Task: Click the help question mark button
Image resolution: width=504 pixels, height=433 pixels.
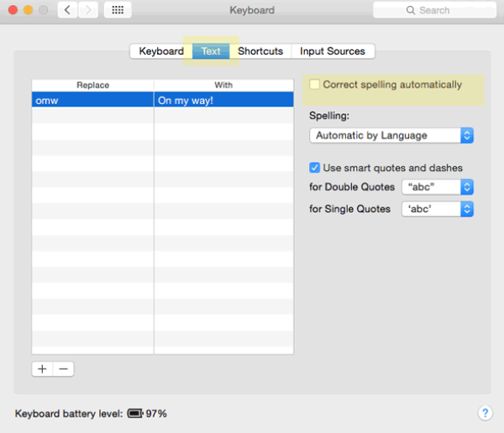Action: (x=485, y=413)
